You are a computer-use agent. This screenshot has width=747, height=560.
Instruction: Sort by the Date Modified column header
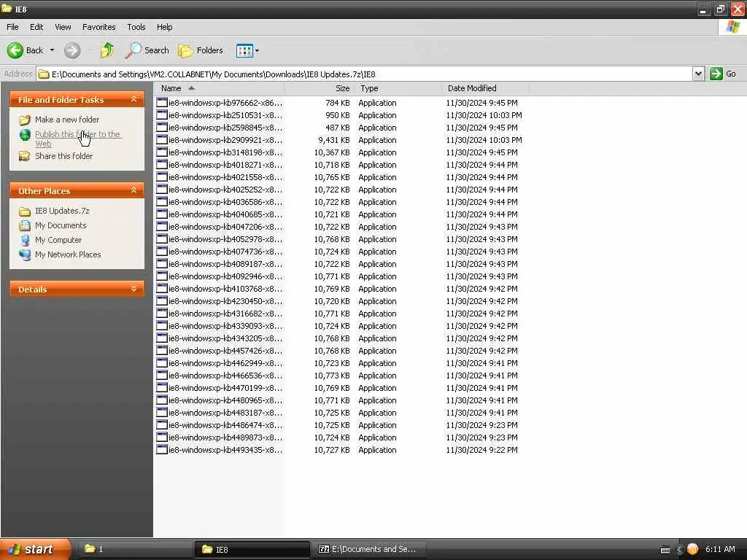[485, 88]
